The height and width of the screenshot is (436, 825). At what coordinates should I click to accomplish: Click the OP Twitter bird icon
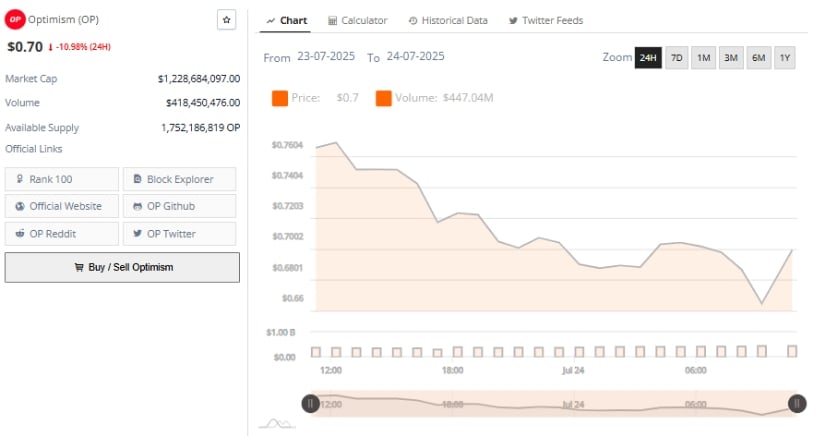(x=137, y=234)
